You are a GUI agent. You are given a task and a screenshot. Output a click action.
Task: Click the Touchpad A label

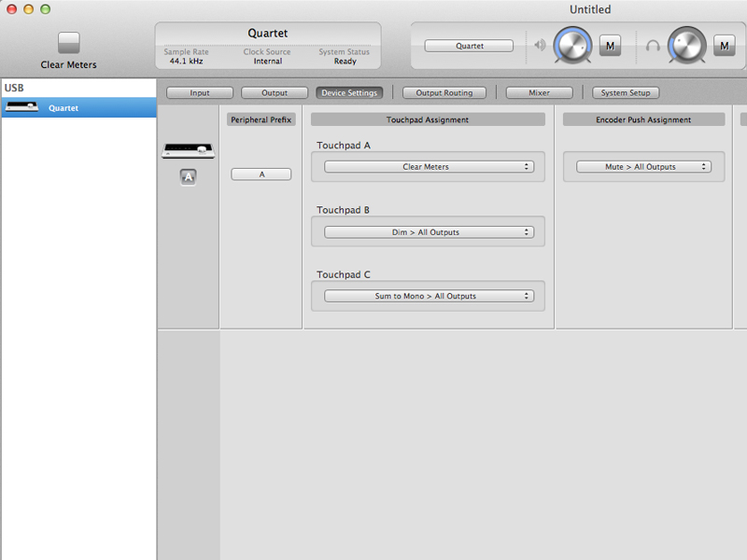344,146
